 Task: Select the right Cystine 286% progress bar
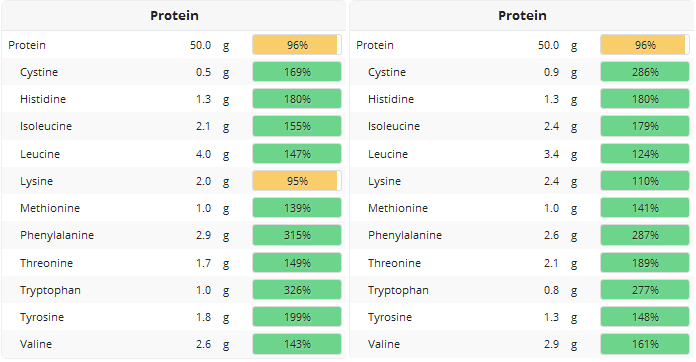(645, 72)
